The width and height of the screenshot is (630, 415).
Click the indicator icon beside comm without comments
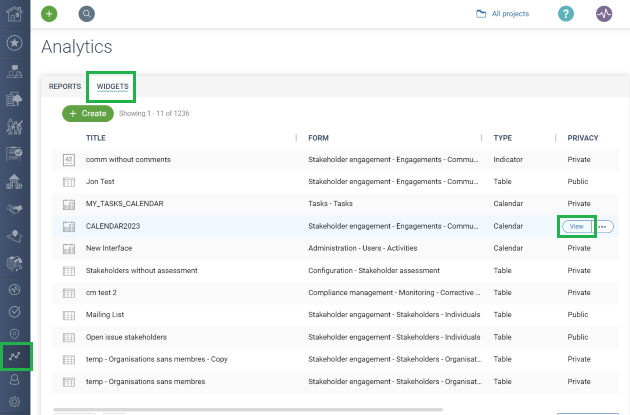[x=69, y=160]
